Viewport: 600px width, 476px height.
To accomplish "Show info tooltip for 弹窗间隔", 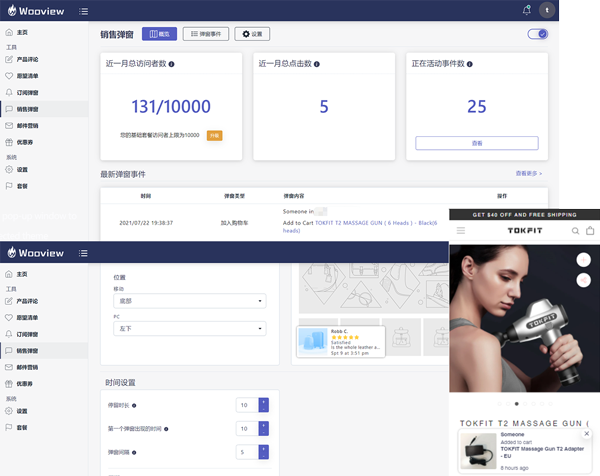I will click(134, 453).
